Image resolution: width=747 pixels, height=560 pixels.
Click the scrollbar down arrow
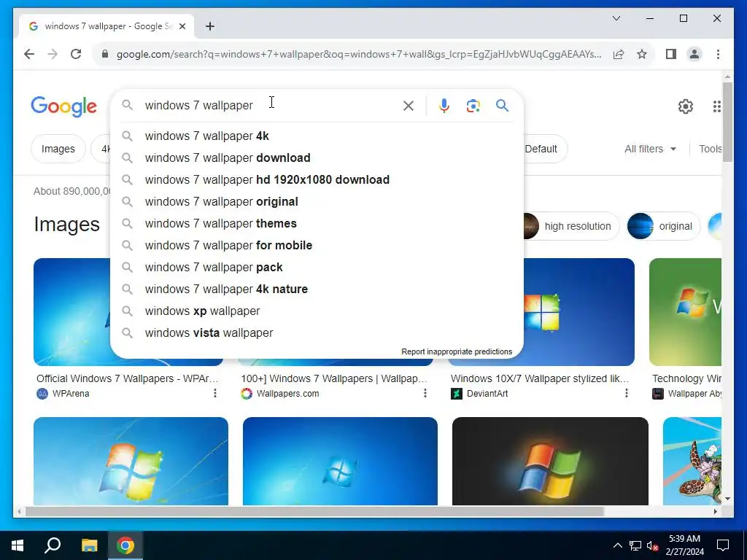[727, 499]
